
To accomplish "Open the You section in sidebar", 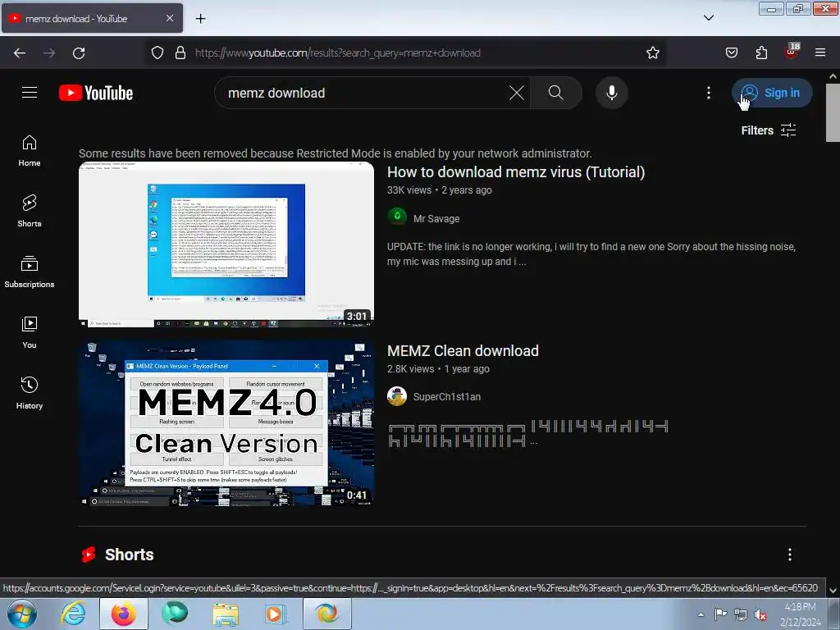I will tap(30, 333).
